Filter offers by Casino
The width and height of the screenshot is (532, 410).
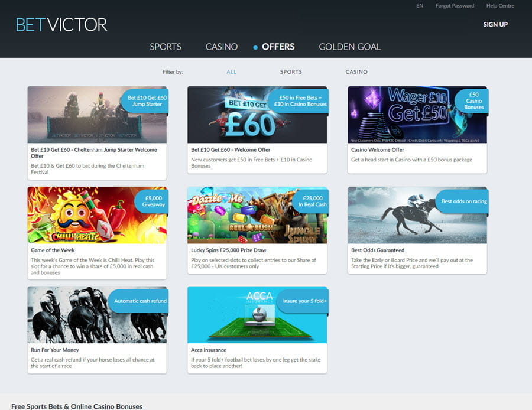click(x=356, y=72)
